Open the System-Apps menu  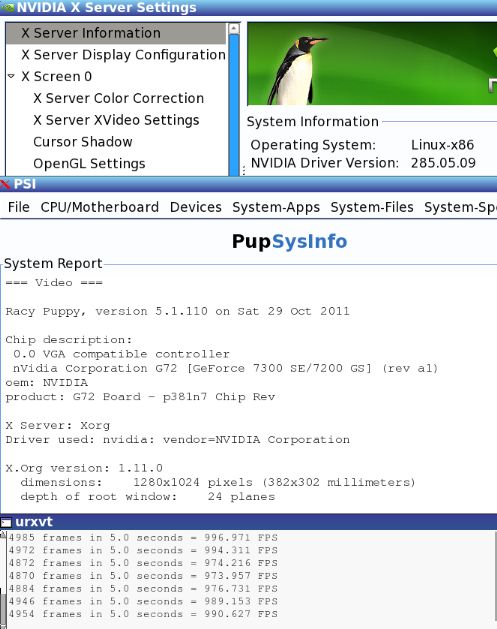coord(276,207)
